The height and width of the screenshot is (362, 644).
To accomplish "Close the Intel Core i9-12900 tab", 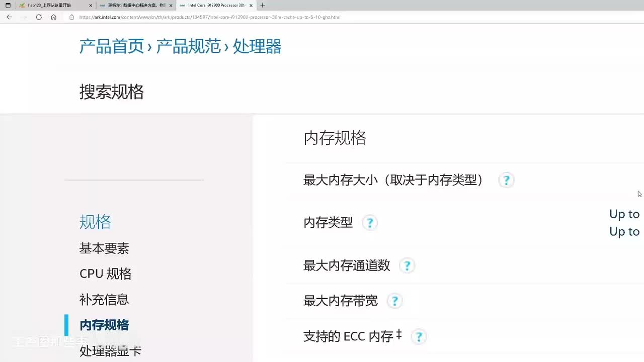I will point(251,6).
